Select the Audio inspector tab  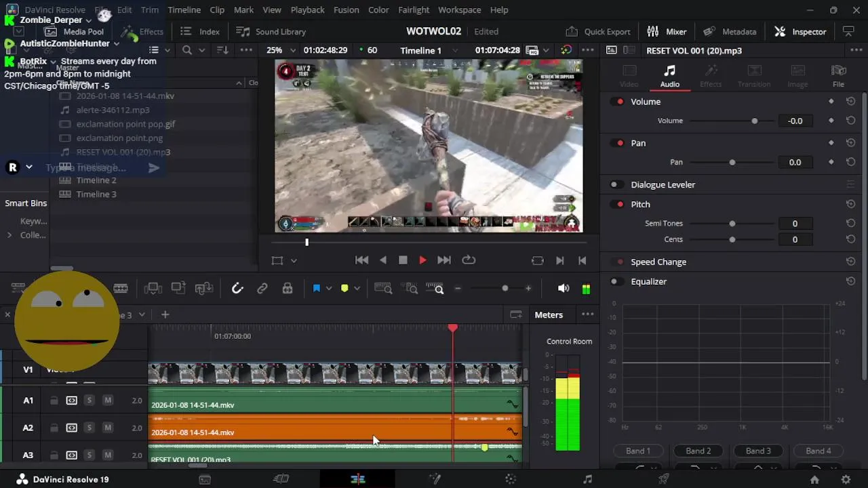pos(669,76)
